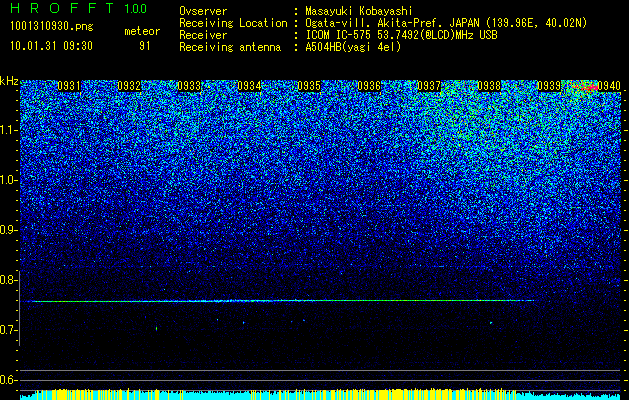Click time marker 0938
This screenshot has width=629, height=400.
(489, 86)
